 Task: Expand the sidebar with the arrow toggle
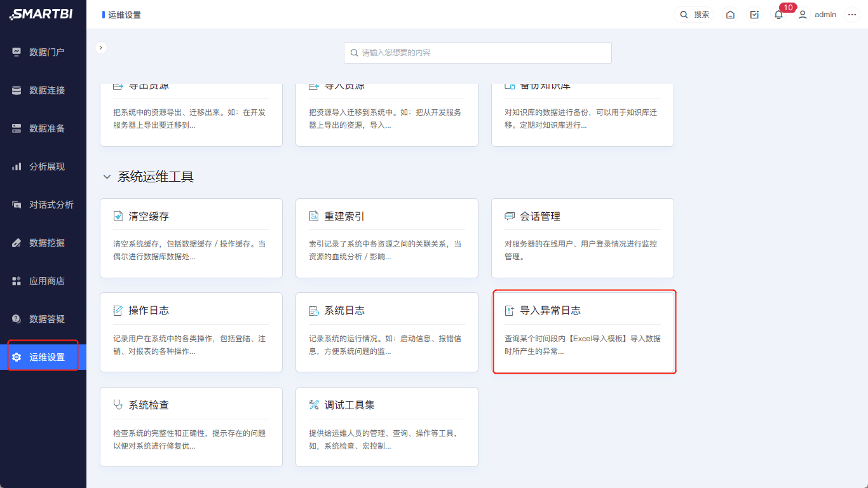click(101, 47)
